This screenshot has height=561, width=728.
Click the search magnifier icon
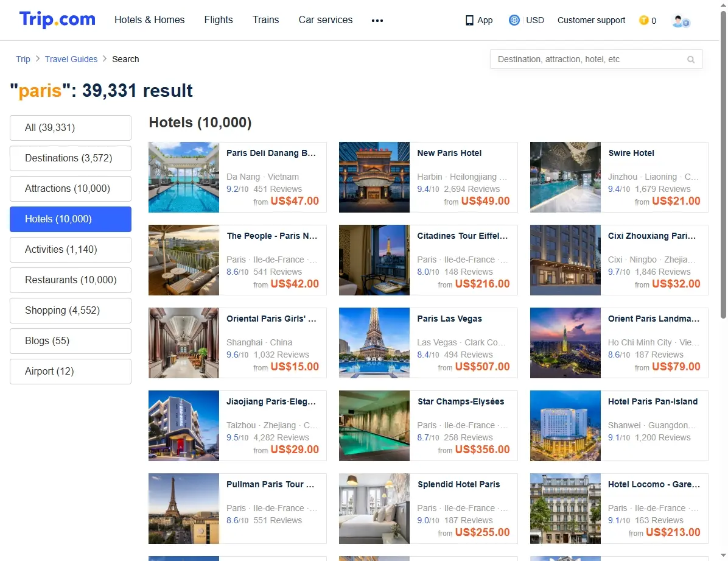[x=691, y=60]
